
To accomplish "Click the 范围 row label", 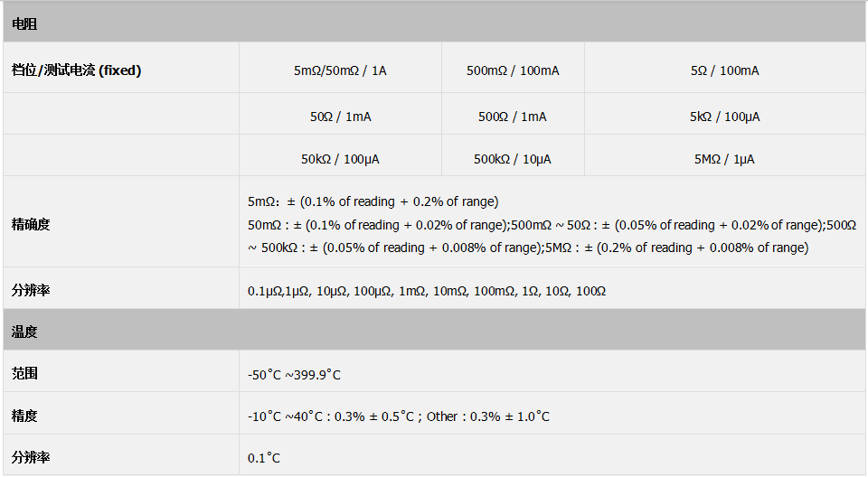I will 24,373.
